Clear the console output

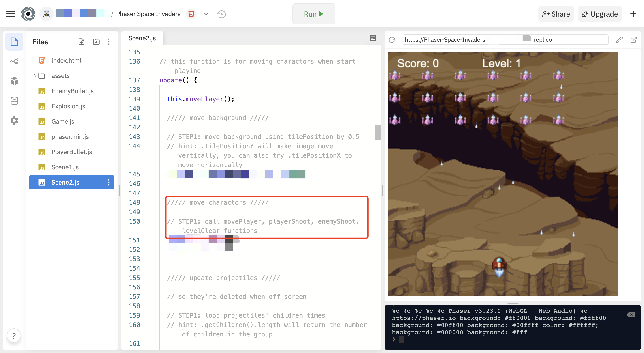coord(631,314)
